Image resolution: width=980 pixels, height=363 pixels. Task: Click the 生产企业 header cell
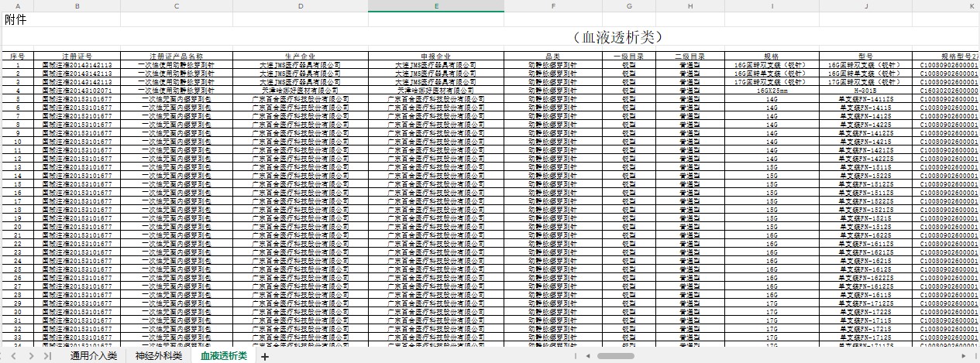[x=300, y=57]
